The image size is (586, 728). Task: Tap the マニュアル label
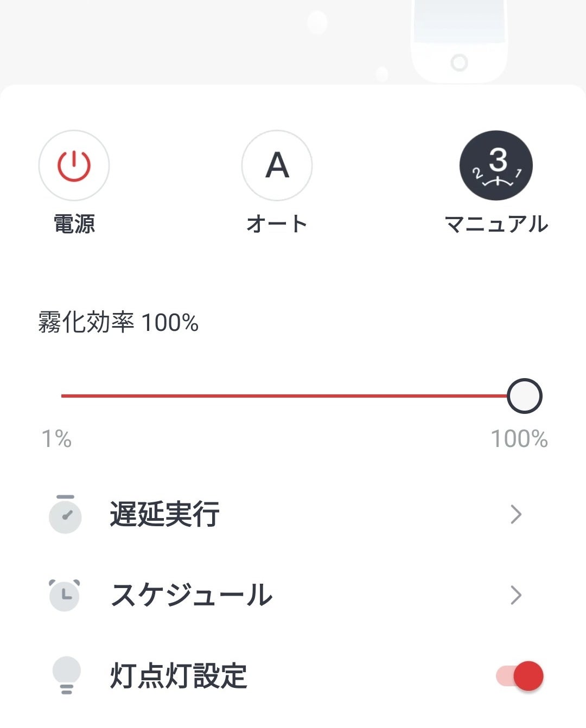click(496, 223)
